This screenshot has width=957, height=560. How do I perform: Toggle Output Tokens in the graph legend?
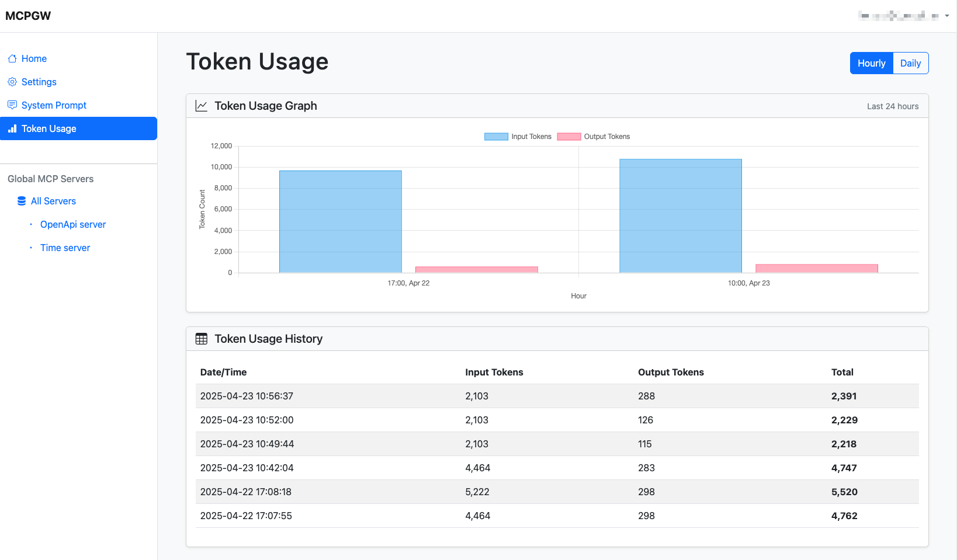pyautogui.click(x=607, y=136)
